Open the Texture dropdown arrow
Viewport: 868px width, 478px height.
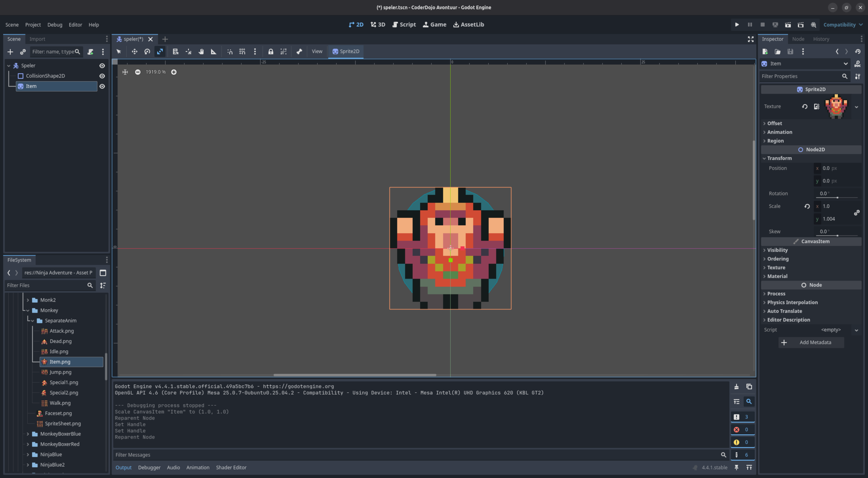point(857,107)
